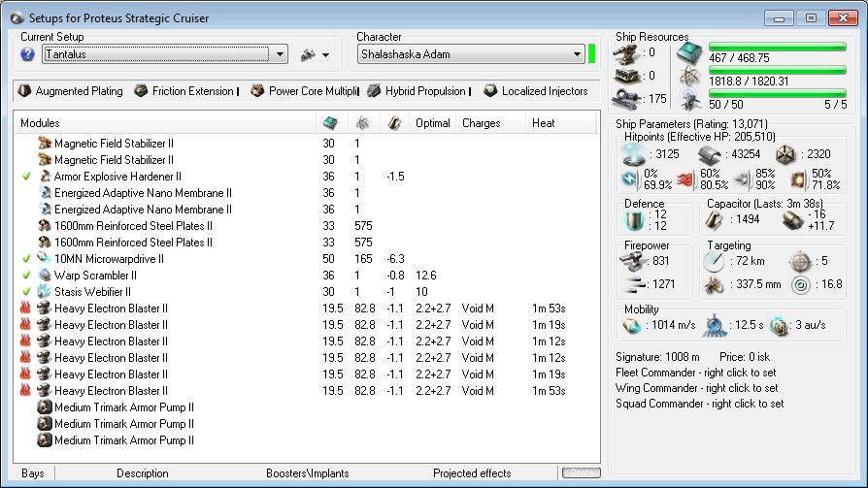Toggle active state of 10MN Microwarpdrive II

pos(26,258)
